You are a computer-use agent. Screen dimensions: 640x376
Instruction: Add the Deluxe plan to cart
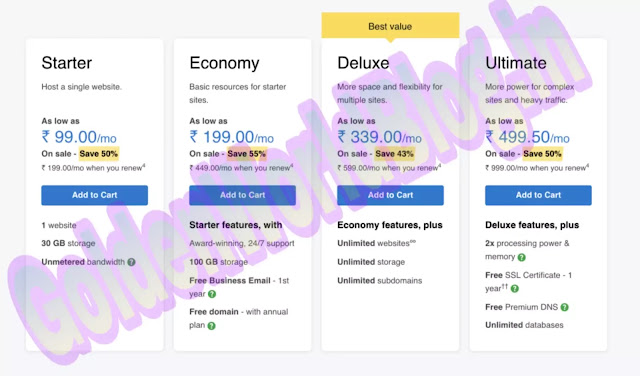pos(390,195)
